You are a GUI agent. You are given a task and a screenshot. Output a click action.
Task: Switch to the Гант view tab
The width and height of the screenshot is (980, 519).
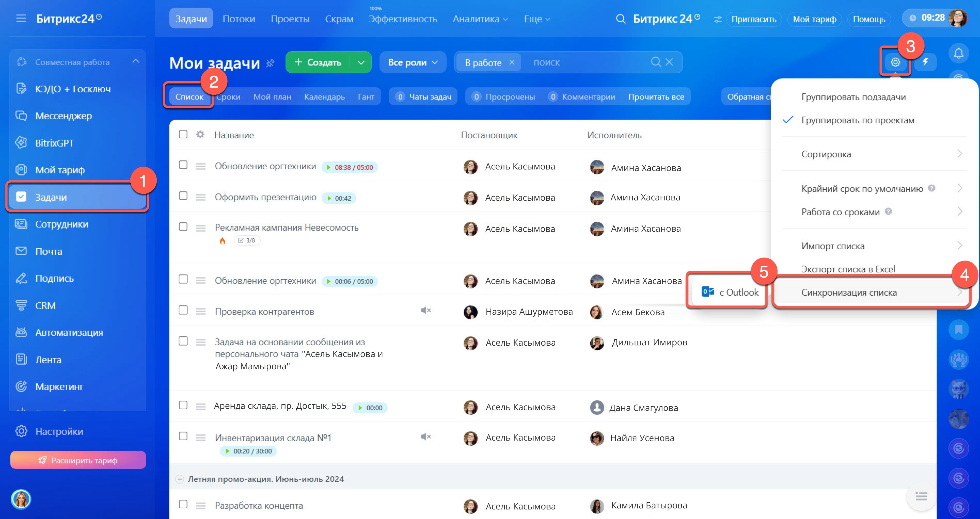[x=366, y=97]
